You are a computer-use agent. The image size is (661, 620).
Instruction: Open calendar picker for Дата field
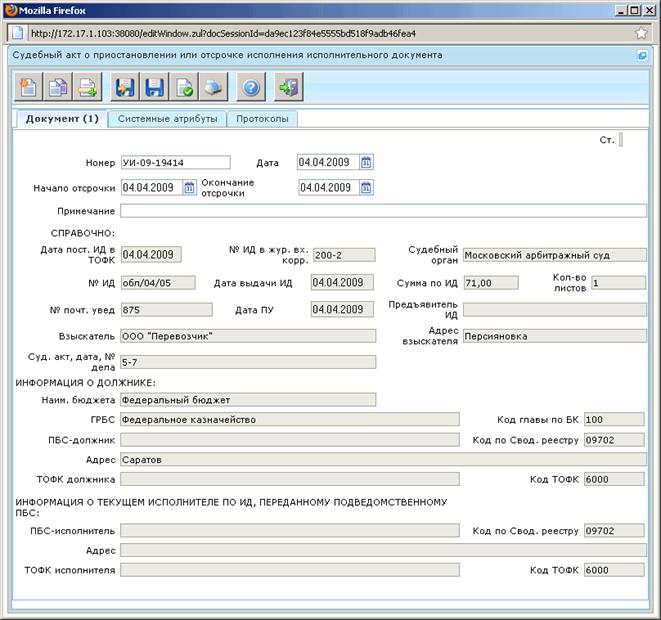tap(366, 162)
